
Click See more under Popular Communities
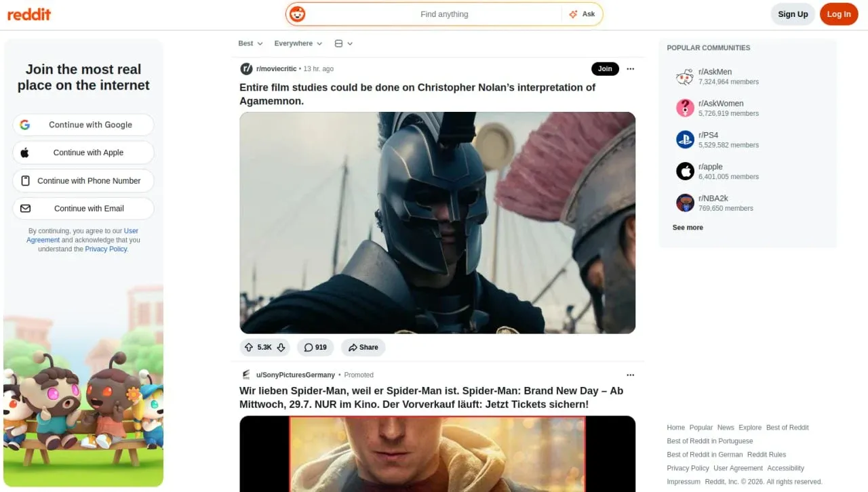(x=688, y=228)
